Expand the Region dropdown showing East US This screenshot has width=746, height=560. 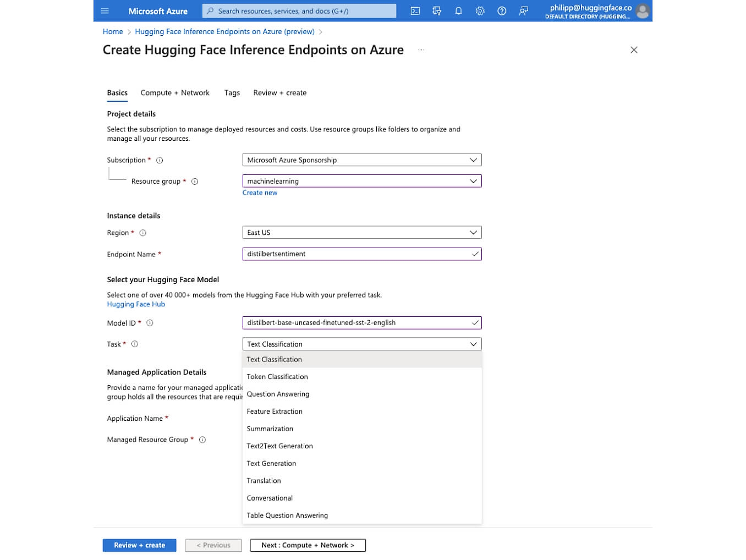click(361, 233)
